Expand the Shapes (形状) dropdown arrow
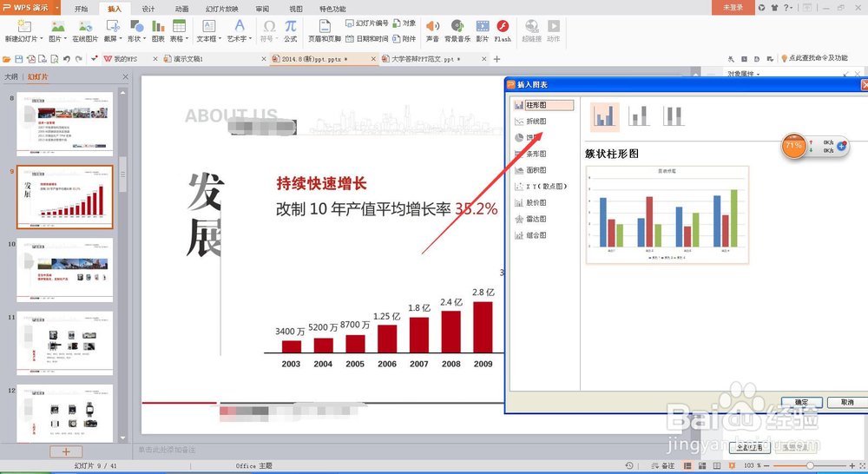Image resolution: width=868 pixels, height=474 pixels. click(144, 39)
